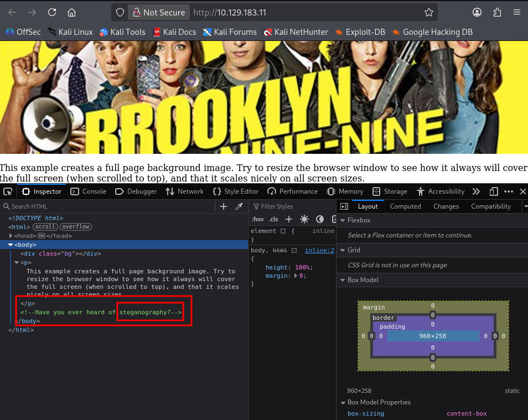Open the Kali Tools bookmark

click(x=122, y=32)
